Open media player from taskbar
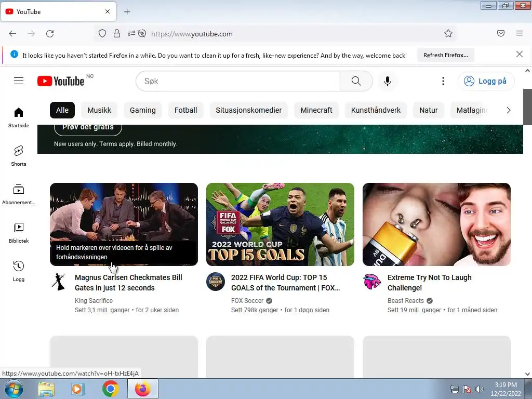Image resolution: width=532 pixels, height=399 pixels. click(x=78, y=389)
